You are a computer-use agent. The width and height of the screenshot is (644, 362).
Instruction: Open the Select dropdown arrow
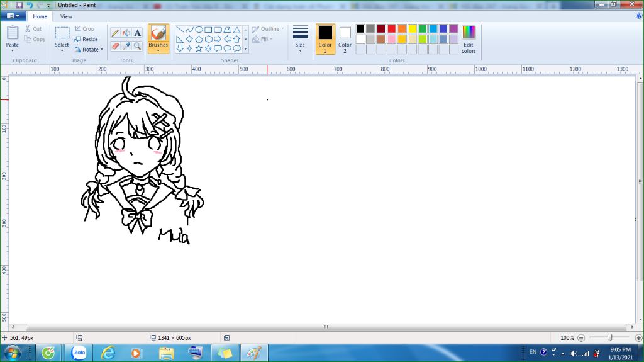pos(62,50)
